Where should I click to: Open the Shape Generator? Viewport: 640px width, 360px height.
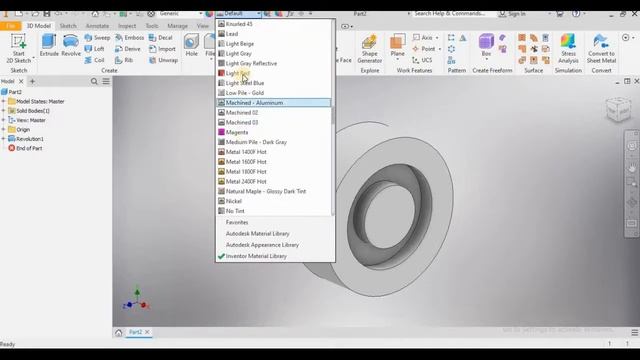369,49
